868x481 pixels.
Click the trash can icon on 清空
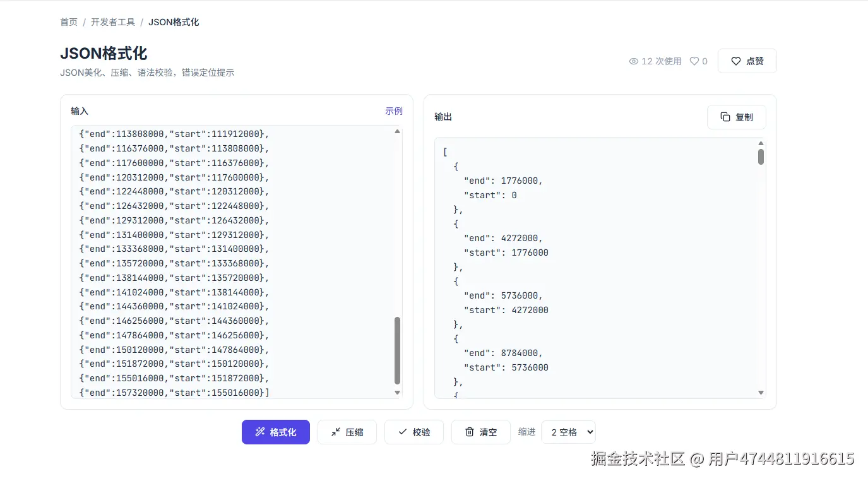click(x=469, y=432)
